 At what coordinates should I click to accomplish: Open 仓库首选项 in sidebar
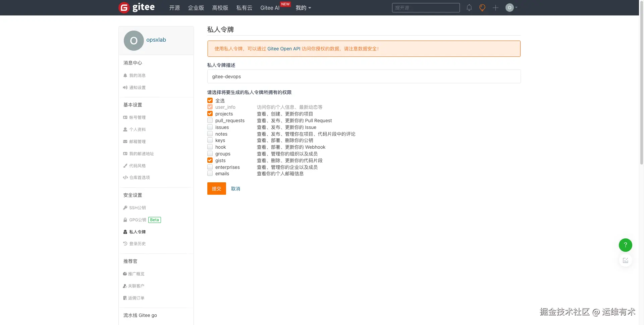click(x=140, y=178)
